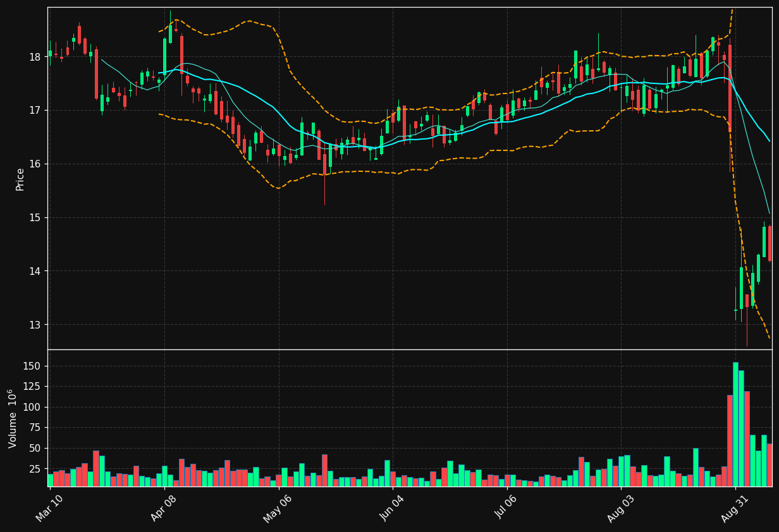779x532 pixels.
Task: Click the volume axis value 75
Action: click(35, 428)
